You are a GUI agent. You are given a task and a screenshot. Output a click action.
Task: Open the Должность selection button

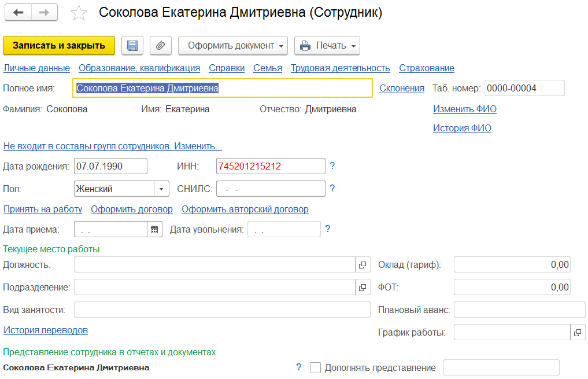(363, 265)
